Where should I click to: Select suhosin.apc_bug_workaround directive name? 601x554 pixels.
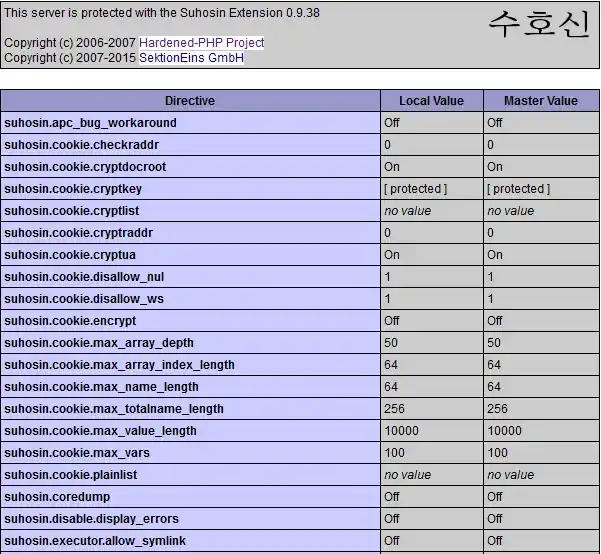[x=90, y=123]
